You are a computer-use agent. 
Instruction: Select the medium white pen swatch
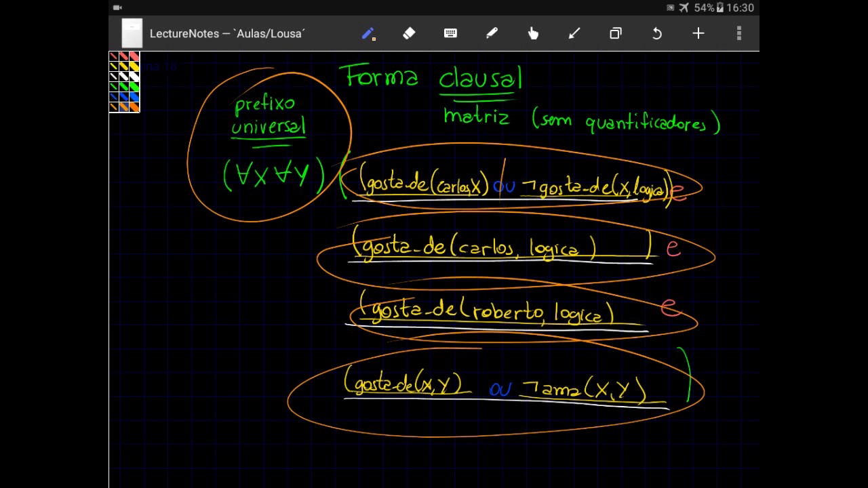click(124, 77)
